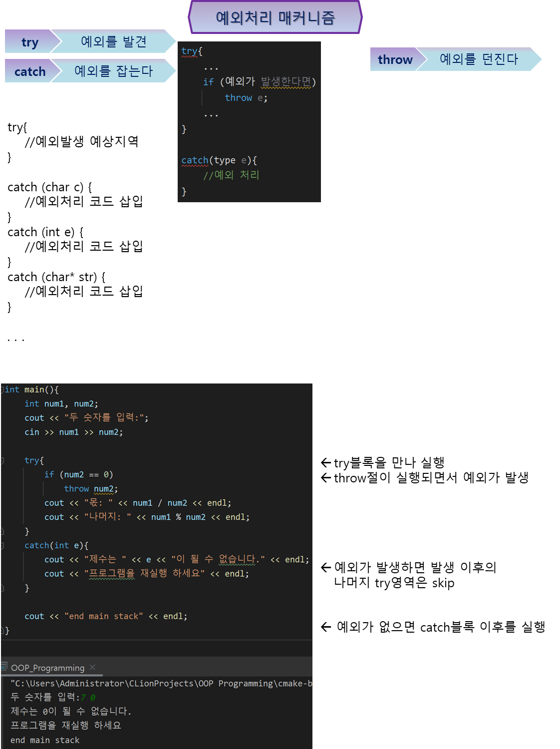The height and width of the screenshot is (749, 560).
Task: Click the if (num2 == 0) line
Action: pyautogui.click(x=79, y=474)
